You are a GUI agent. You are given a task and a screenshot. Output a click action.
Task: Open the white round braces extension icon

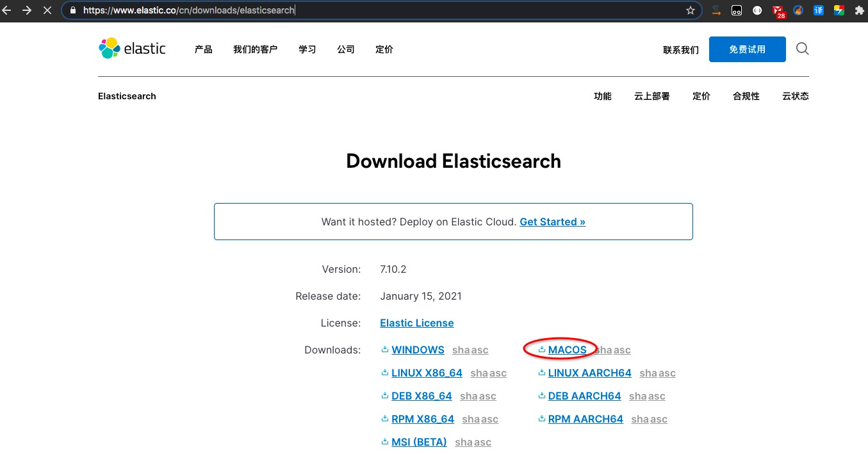coord(757,10)
